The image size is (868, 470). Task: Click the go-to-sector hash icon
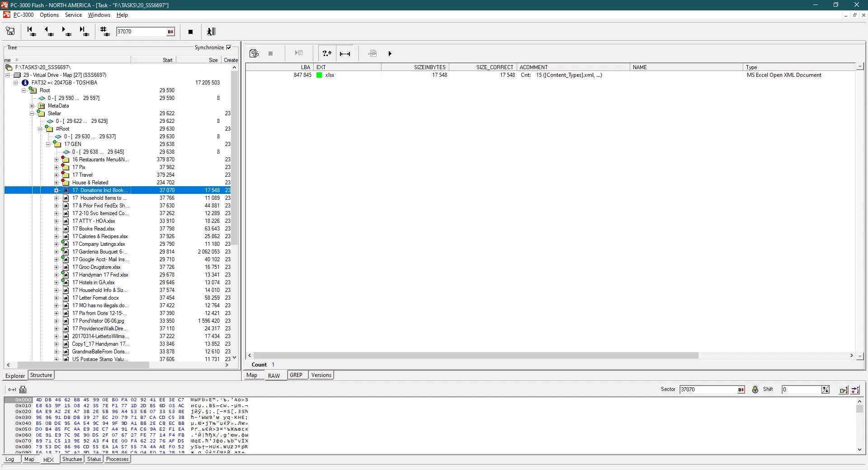105,31
